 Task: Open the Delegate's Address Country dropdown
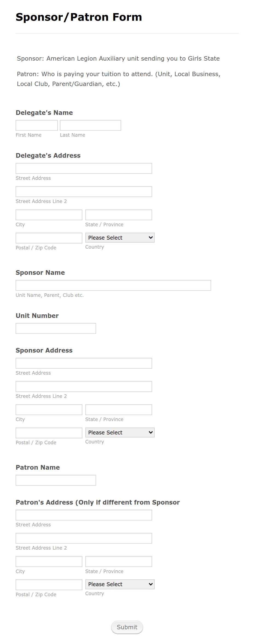point(120,238)
